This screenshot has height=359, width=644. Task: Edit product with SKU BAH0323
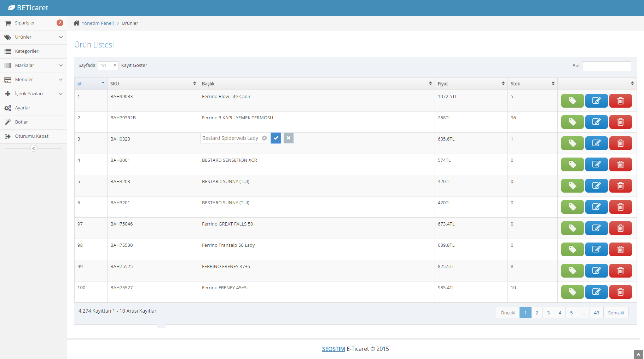click(x=596, y=143)
